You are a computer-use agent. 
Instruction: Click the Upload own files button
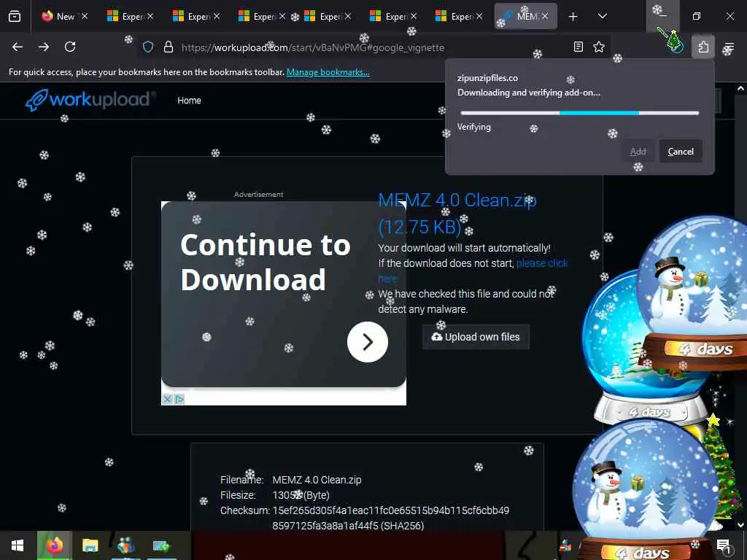click(x=476, y=337)
